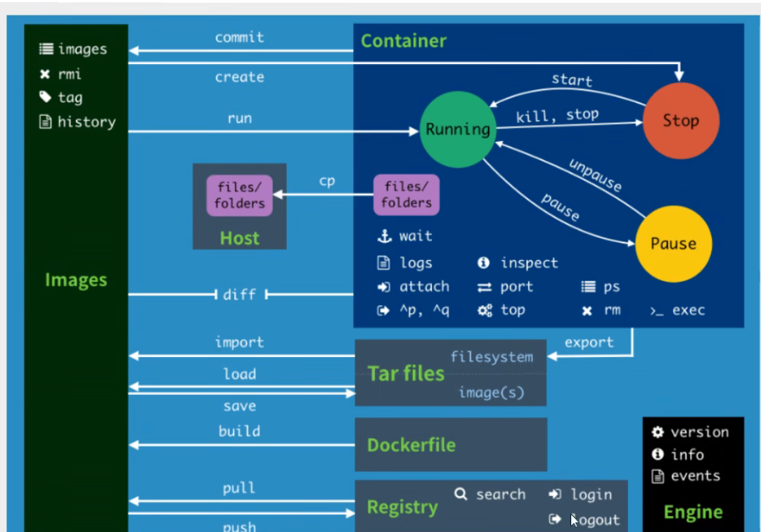Click the 'events' text in Engine box
This screenshot has width=761, height=532.
coord(696,476)
